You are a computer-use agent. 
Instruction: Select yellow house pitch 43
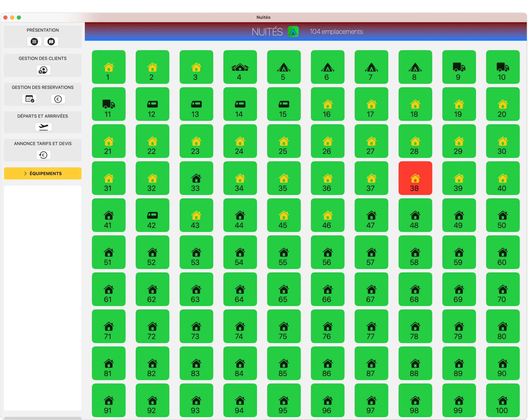[x=196, y=215]
